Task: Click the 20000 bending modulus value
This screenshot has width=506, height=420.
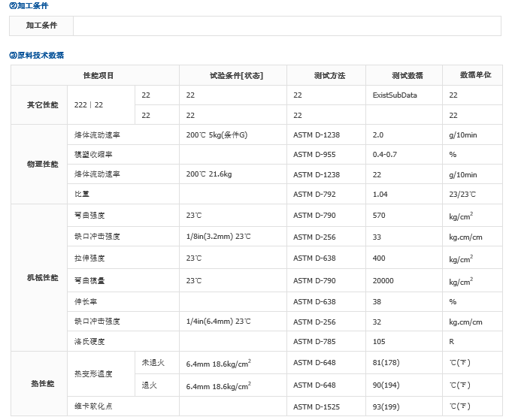Action: (x=383, y=280)
